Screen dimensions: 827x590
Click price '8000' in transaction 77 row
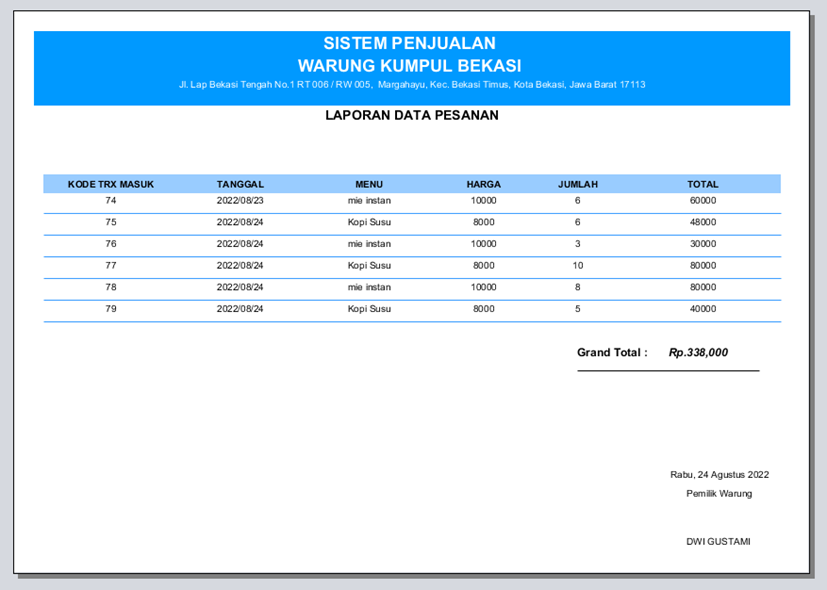tap(484, 265)
